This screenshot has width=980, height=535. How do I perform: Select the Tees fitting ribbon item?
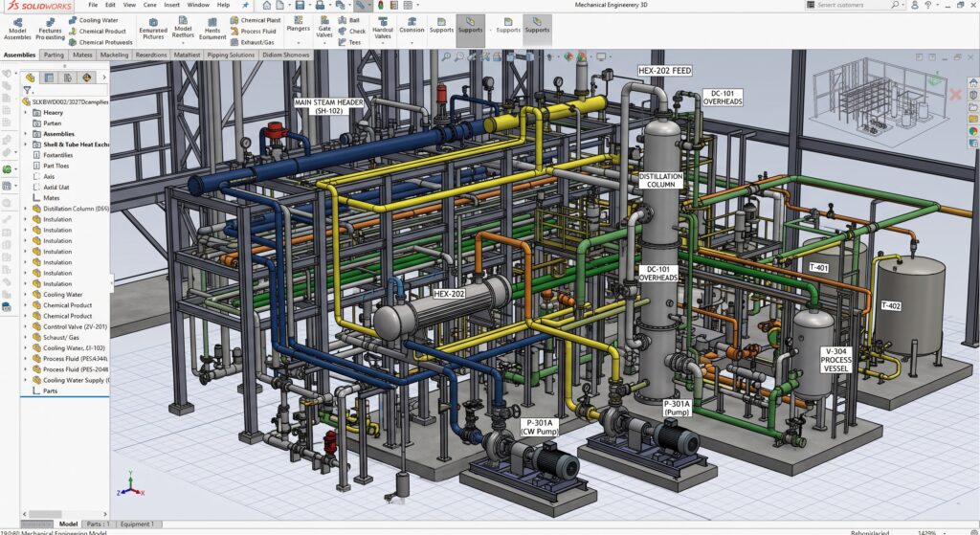coord(349,42)
